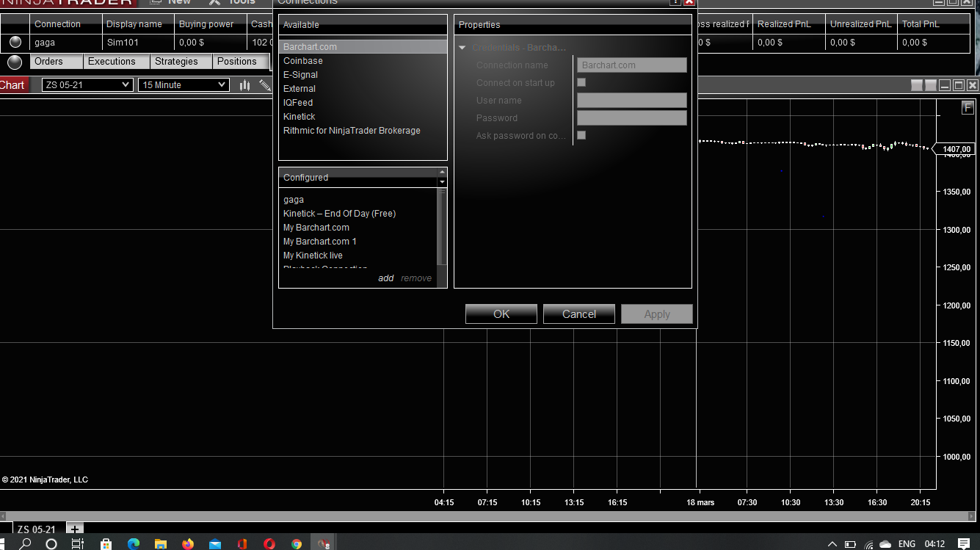Select Kinetick – End Of Day (Free)
The width and height of the screenshot is (980, 550).
(x=358, y=214)
